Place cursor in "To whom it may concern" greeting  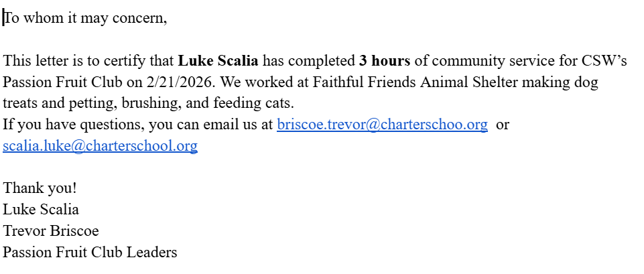[85, 19]
